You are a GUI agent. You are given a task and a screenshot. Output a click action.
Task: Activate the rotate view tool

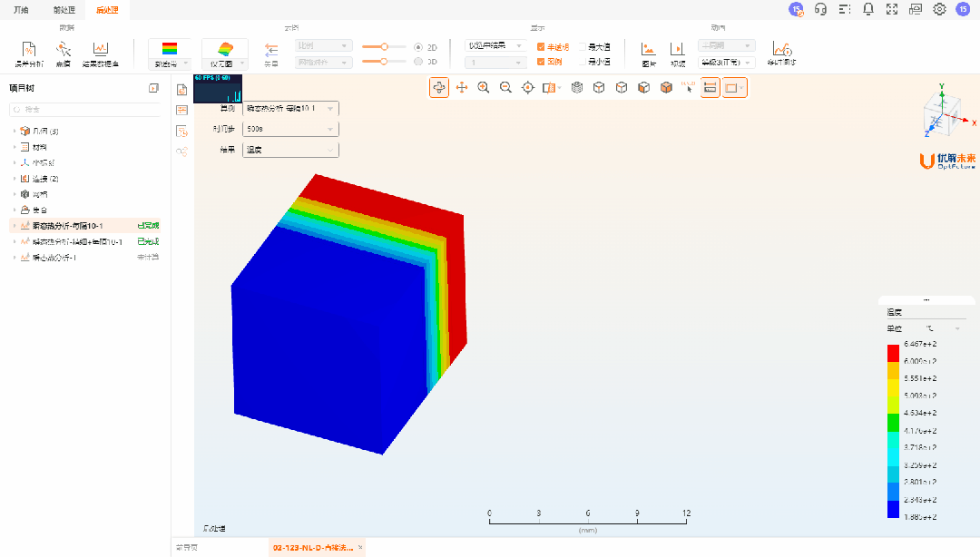click(x=439, y=87)
